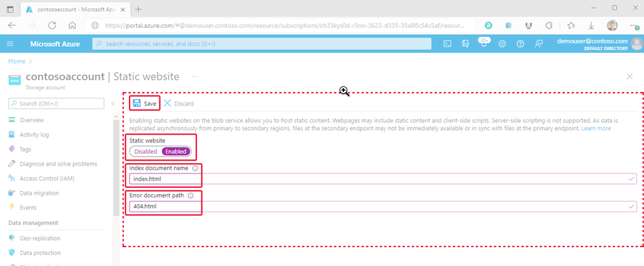Click info icon beside Index document name

195,168
